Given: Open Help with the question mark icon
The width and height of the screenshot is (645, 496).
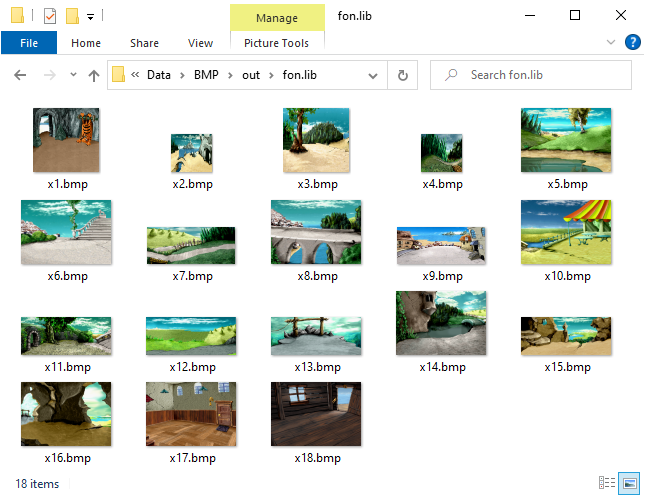Looking at the screenshot, I should coord(632,42).
